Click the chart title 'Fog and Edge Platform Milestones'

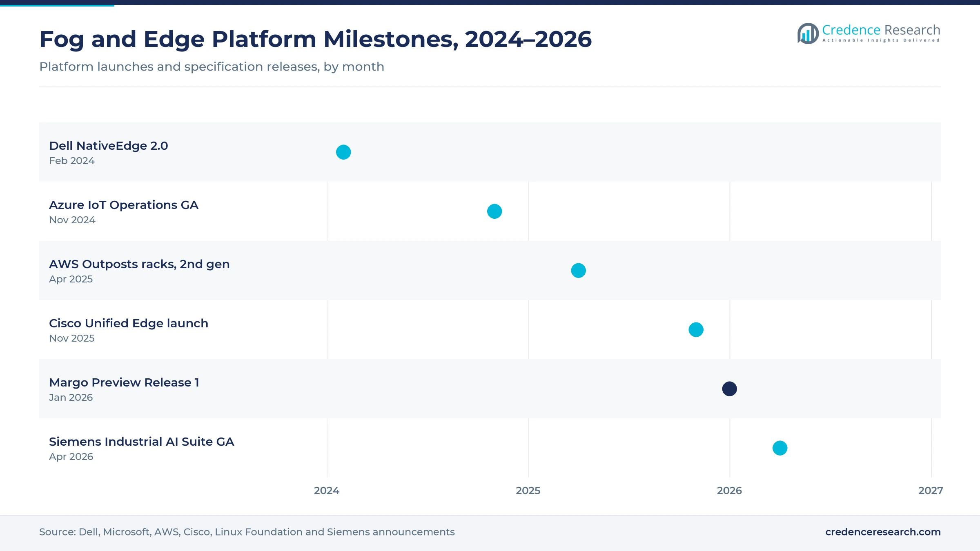(315, 39)
